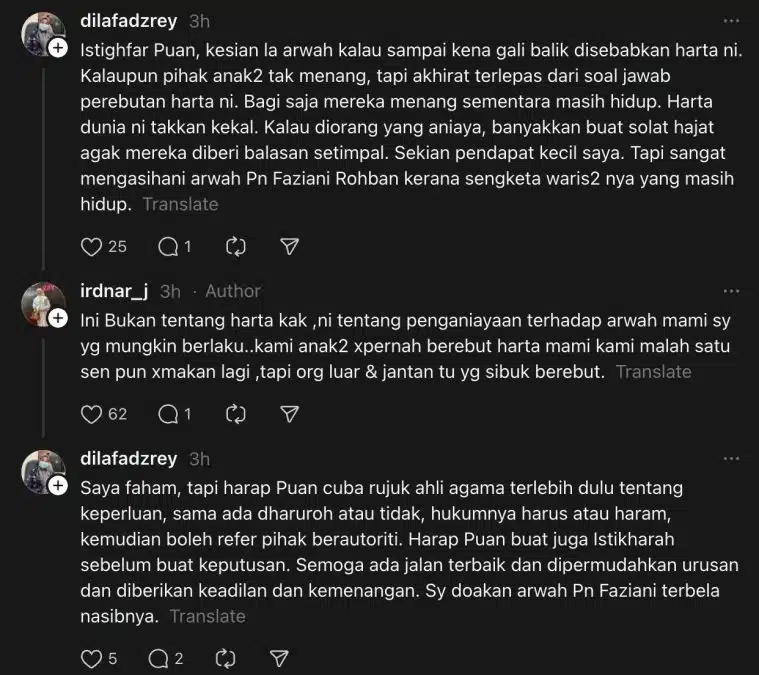Open irdnar_j username profile link
This screenshot has width=759, height=675.
[114, 291]
